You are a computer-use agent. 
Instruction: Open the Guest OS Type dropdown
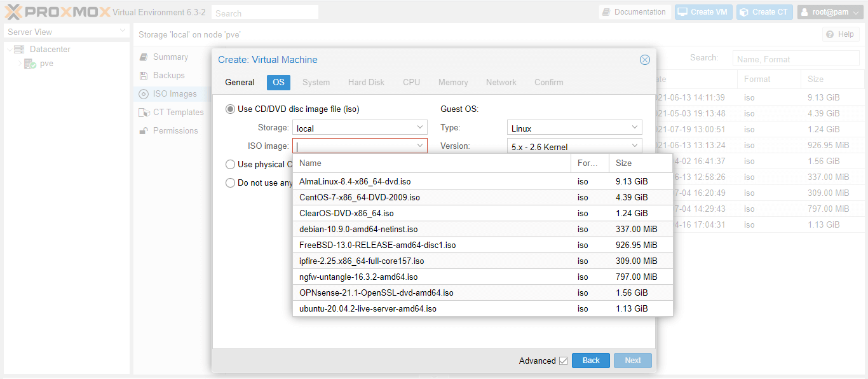pos(635,127)
